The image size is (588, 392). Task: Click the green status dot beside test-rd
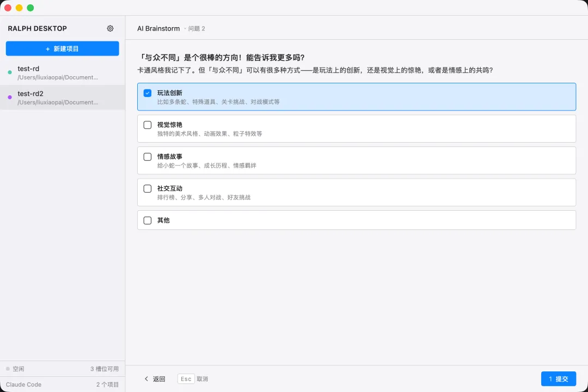pos(10,72)
